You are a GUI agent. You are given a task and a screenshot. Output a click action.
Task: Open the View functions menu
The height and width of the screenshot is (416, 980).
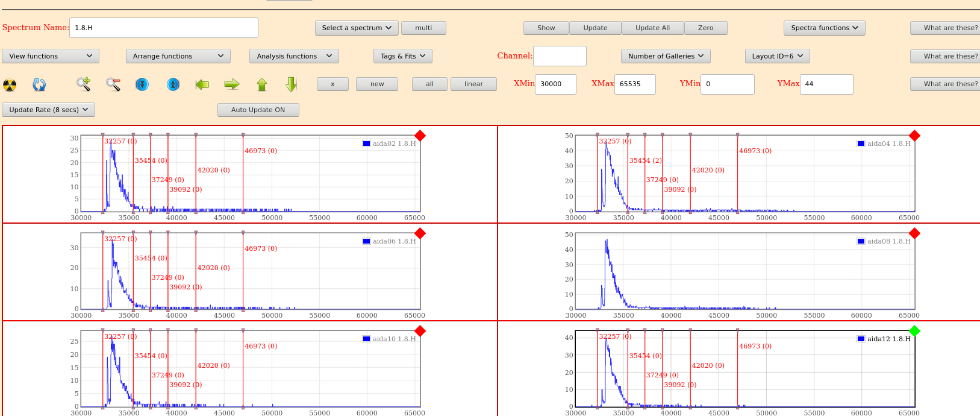51,56
